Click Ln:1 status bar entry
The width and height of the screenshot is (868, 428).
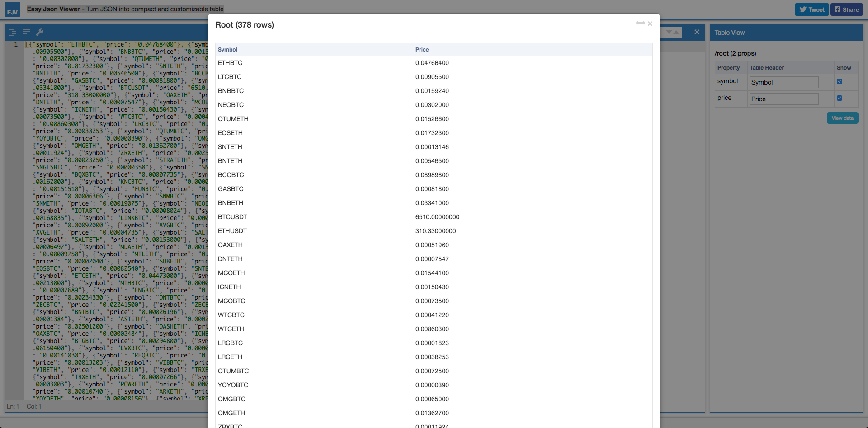pos(13,406)
